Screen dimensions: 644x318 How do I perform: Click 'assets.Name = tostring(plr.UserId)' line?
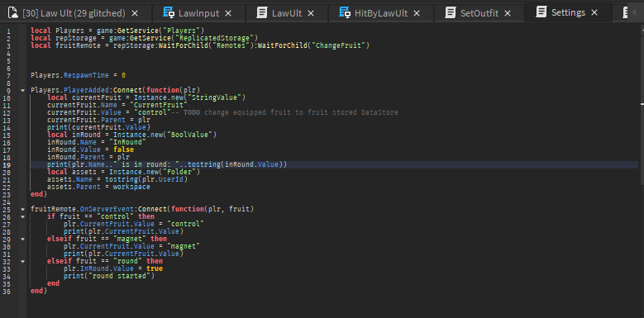[x=117, y=179]
